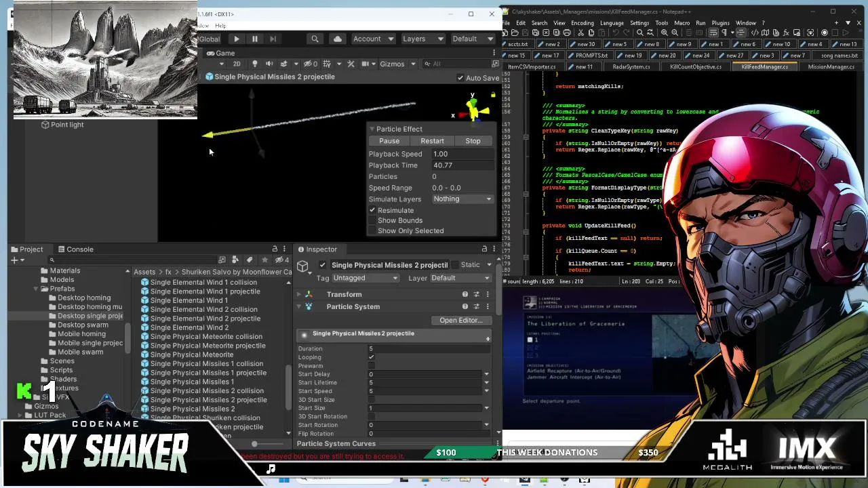The image size is (868, 488).
Task: Open Notepad++ Plugins menu
Action: [x=720, y=23]
